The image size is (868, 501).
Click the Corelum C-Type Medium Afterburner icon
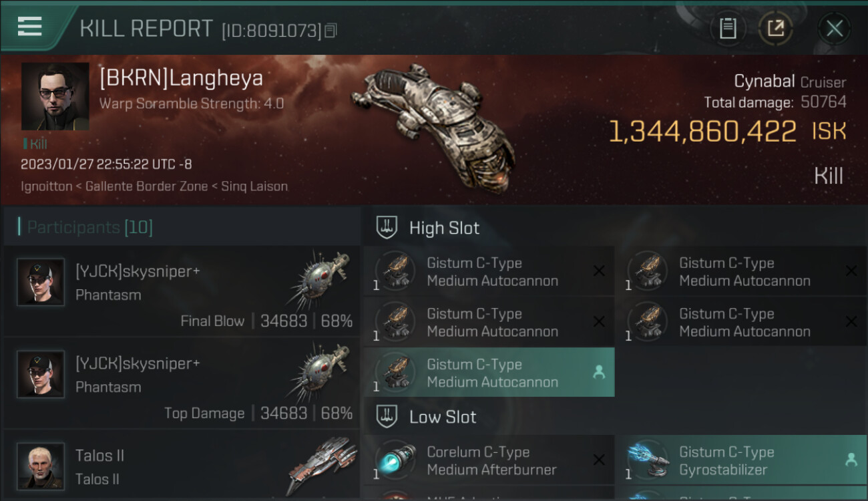396,460
